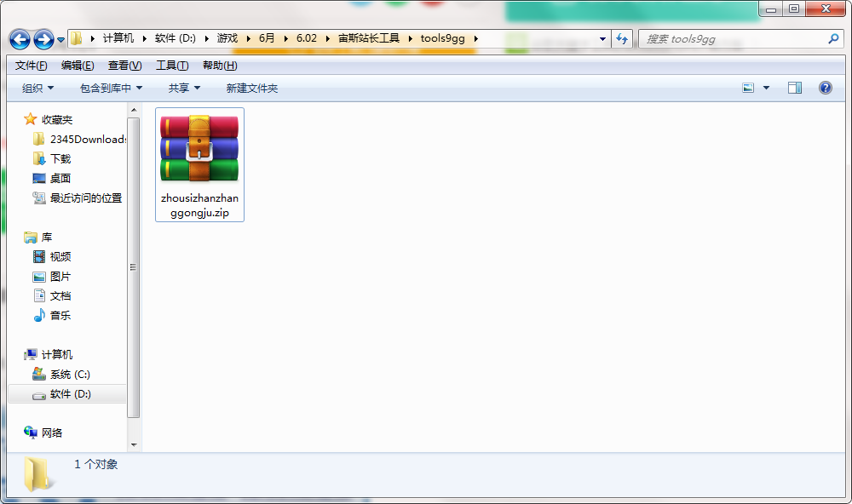852x504 pixels.
Task: Open the recent pages dropdown arrow
Action: (x=60, y=40)
